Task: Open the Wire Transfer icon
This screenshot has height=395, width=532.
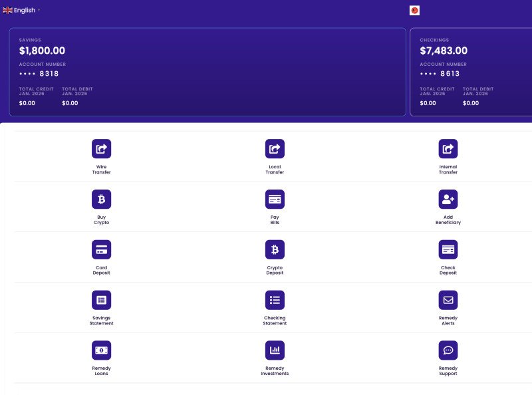Action: tap(101, 149)
